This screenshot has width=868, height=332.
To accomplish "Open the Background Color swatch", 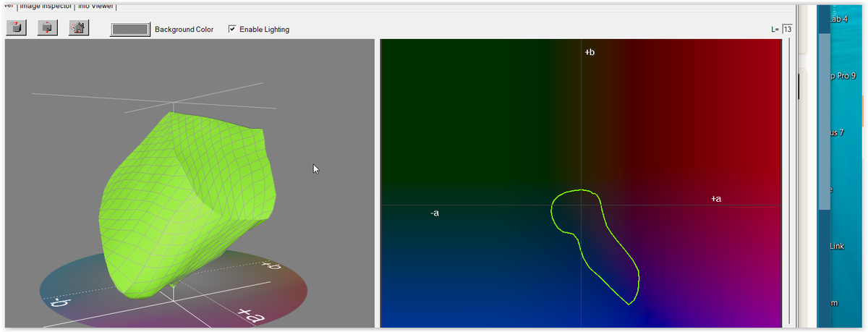I will 129,29.
